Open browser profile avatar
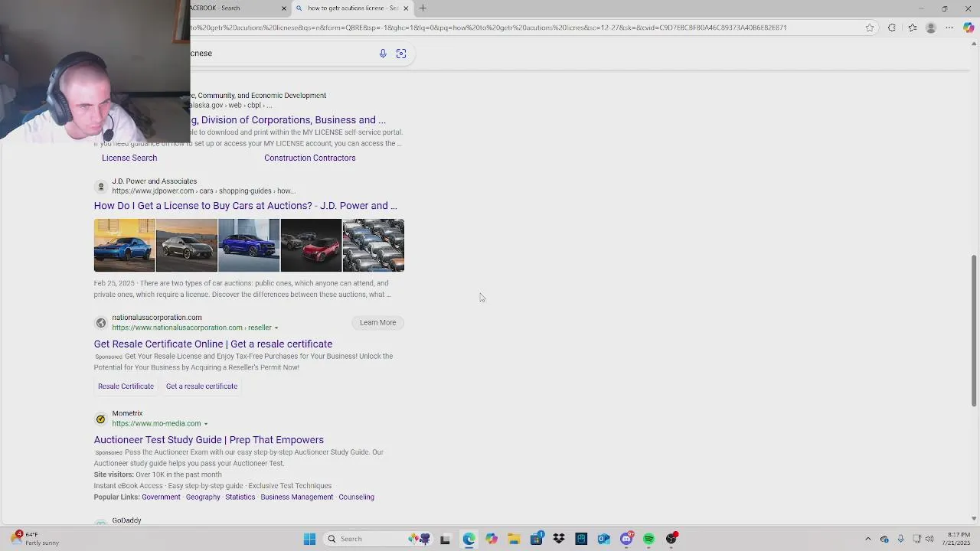 931,28
